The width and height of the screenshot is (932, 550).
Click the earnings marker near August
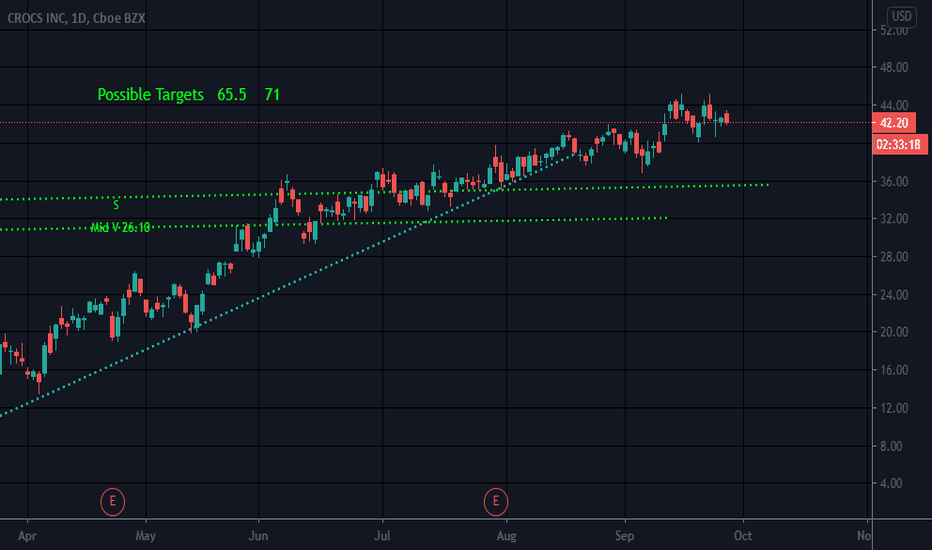(x=496, y=502)
